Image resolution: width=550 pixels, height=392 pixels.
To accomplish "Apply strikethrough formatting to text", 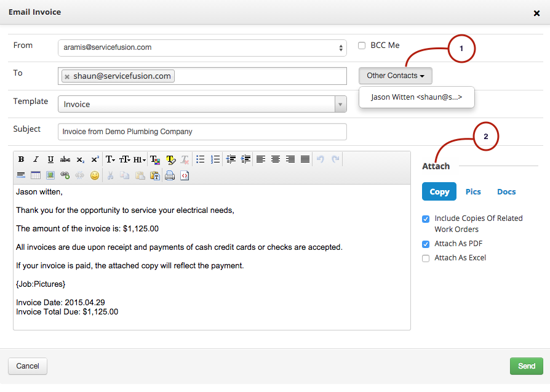I will pyautogui.click(x=65, y=159).
